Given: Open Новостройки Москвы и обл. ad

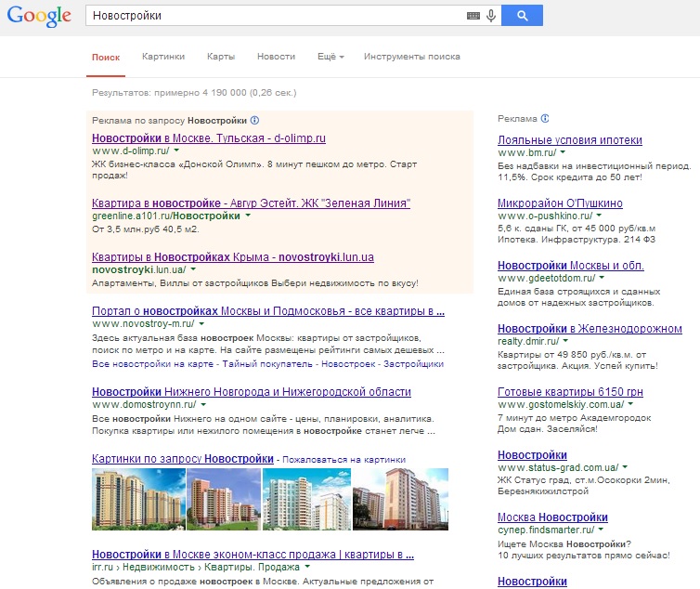Looking at the screenshot, I should pos(571,266).
